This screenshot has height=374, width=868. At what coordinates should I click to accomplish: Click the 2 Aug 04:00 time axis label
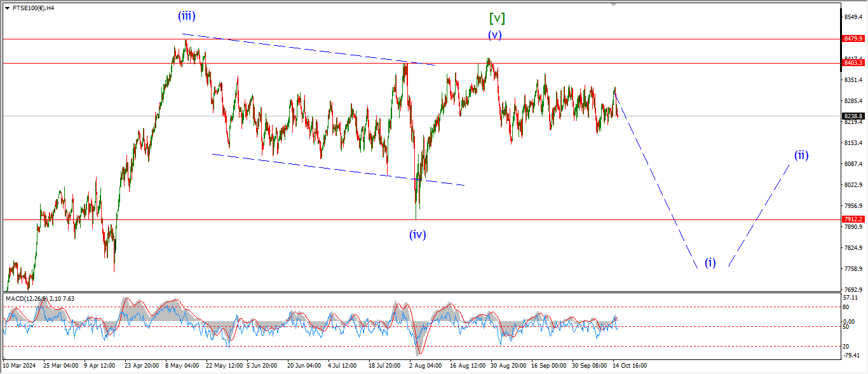tap(425, 366)
